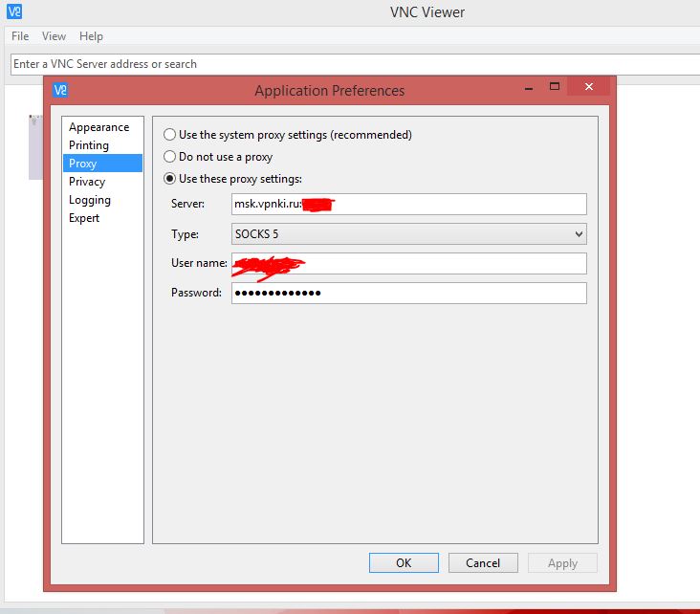The height and width of the screenshot is (614, 700).
Task: Click the Cancel button
Action: [x=483, y=562]
